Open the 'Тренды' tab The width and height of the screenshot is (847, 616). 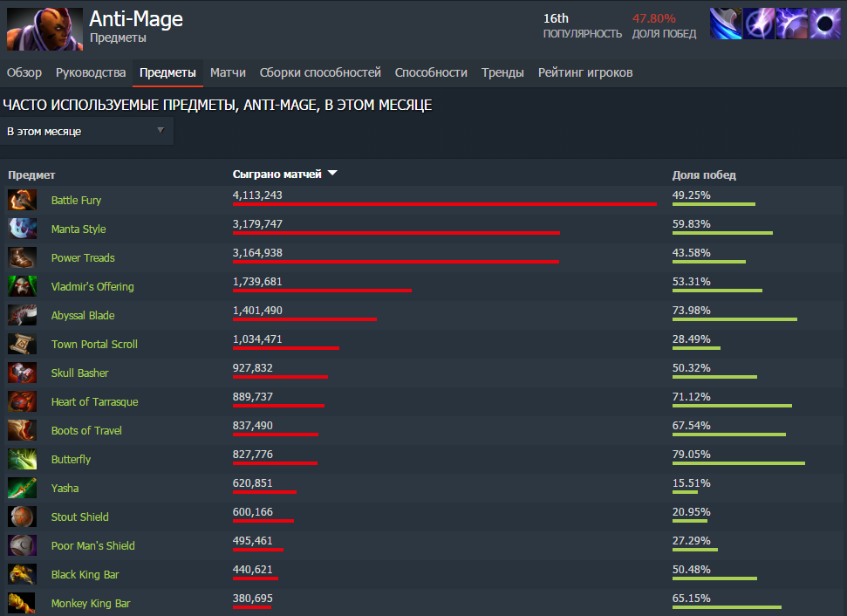[503, 72]
